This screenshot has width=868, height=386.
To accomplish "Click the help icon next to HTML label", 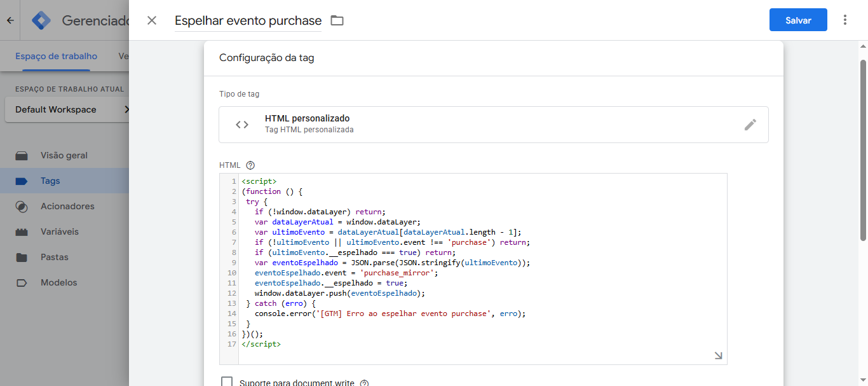I will (x=250, y=165).
